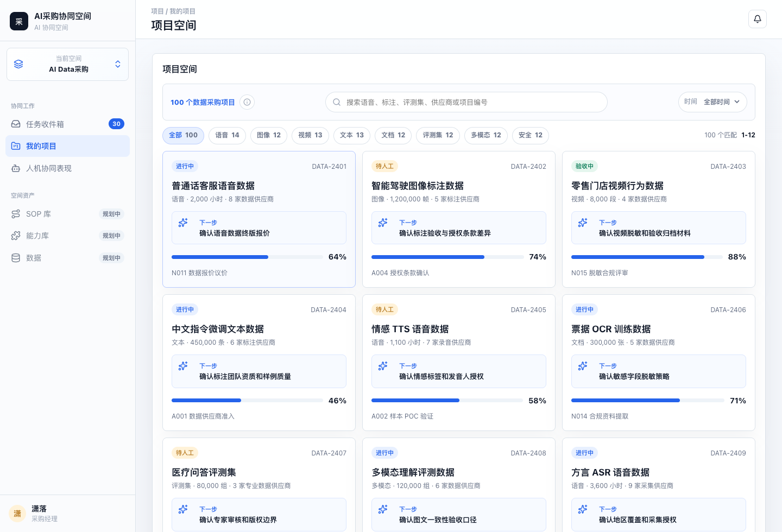Open the 医疗问答评测集 project title
This screenshot has height=532, width=782.
[x=204, y=472]
